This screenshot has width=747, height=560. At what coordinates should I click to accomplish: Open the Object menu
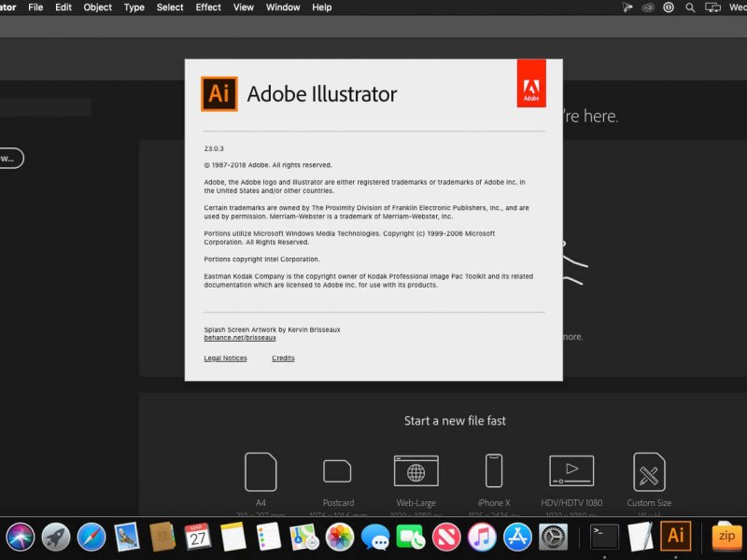click(x=97, y=7)
